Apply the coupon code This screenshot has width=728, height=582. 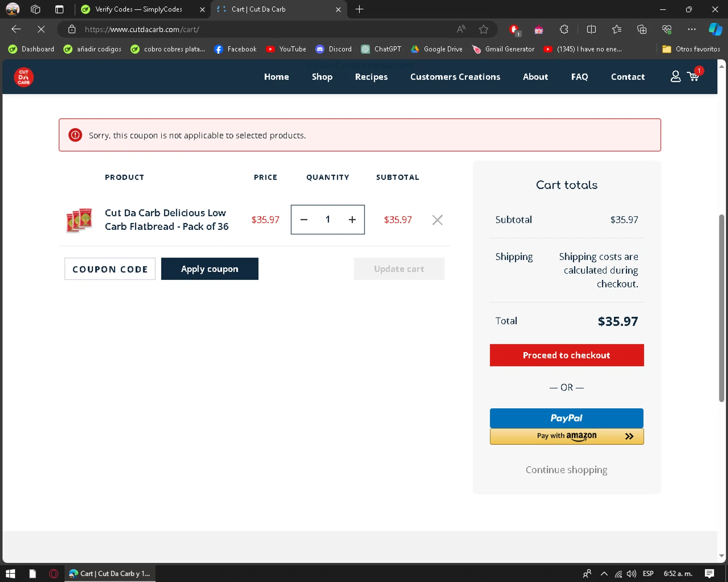pos(210,269)
